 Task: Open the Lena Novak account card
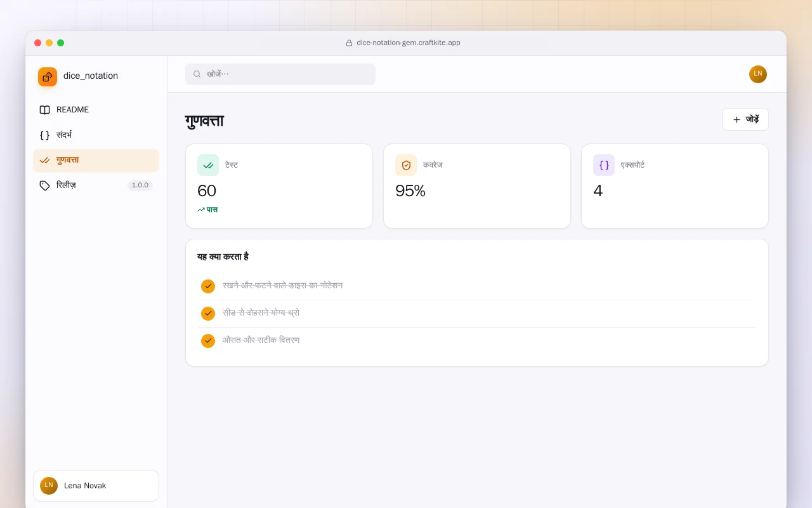coord(96,486)
